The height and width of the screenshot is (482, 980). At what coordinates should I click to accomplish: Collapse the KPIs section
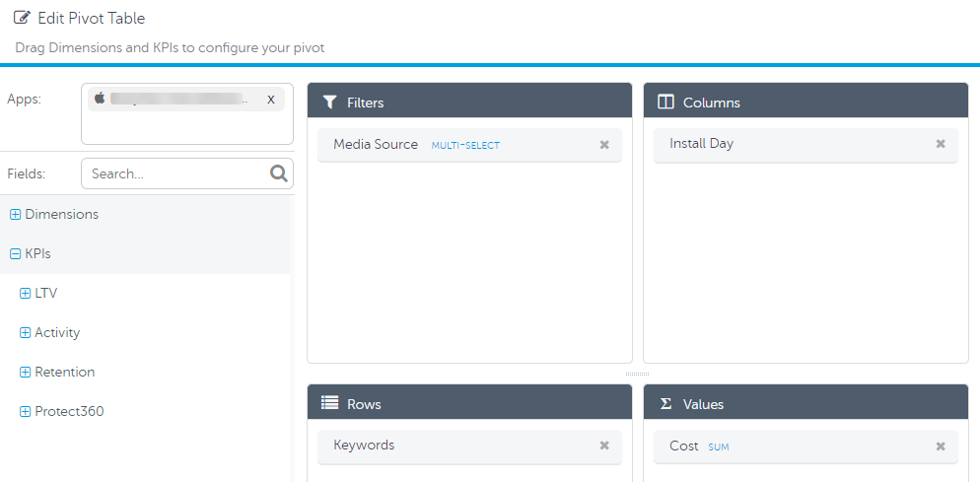pos(15,254)
